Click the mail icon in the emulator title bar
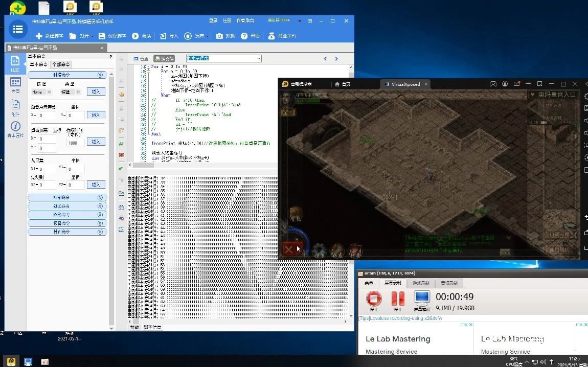 (517, 84)
